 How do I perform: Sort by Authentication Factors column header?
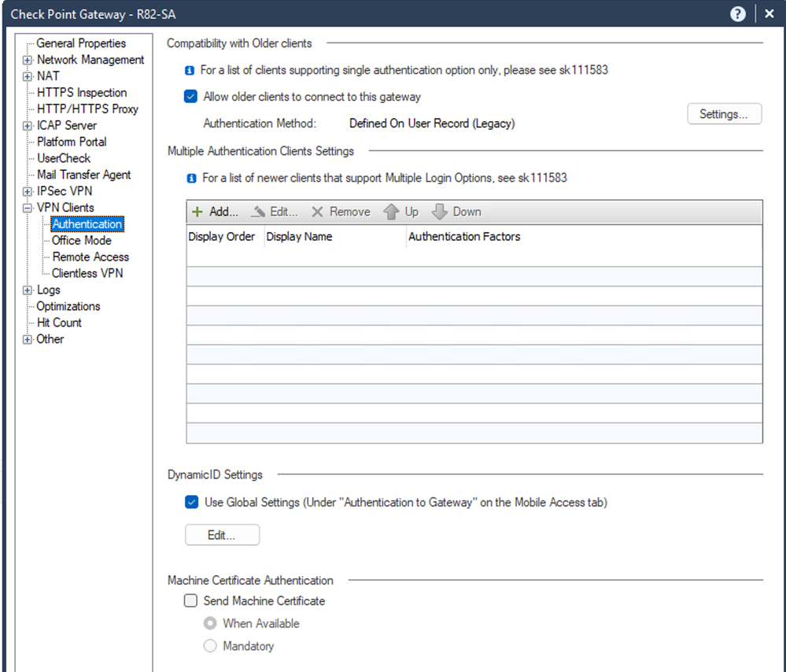pyautogui.click(x=584, y=237)
